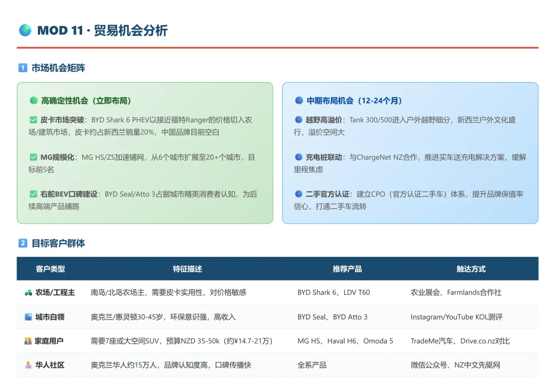Click the green circle next to 高确定性机会
This screenshot has width=555, height=392.
click(x=33, y=101)
